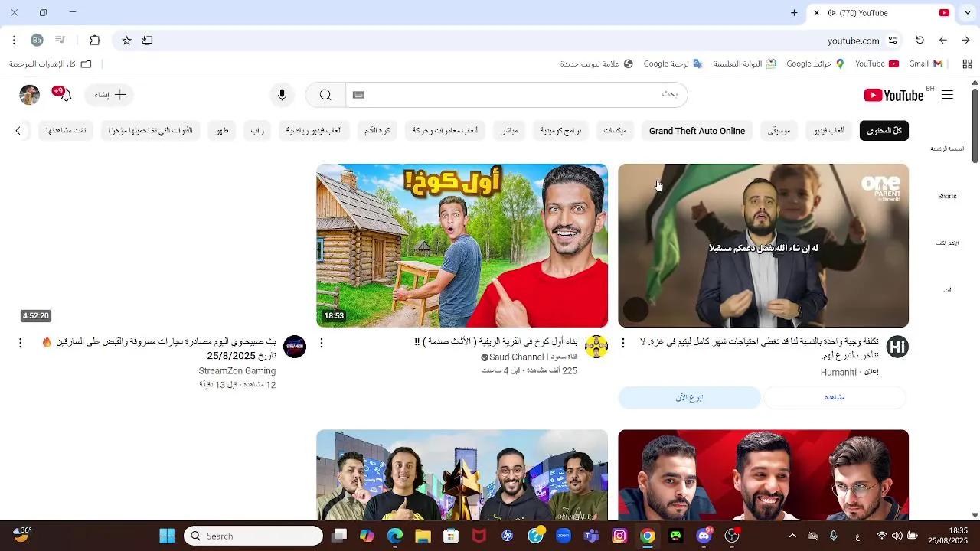Open the four-person trophy video thumbnail

coord(462,474)
